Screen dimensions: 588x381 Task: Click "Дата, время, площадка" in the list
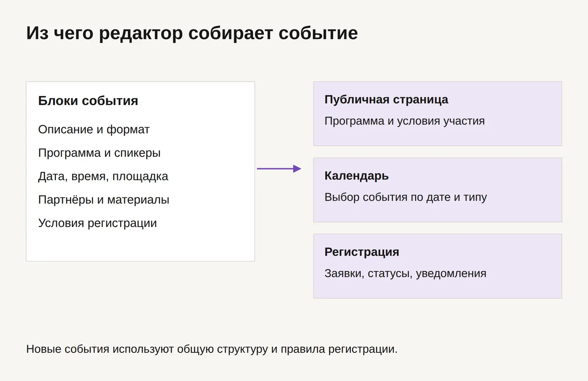pyautogui.click(x=103, y=176)
